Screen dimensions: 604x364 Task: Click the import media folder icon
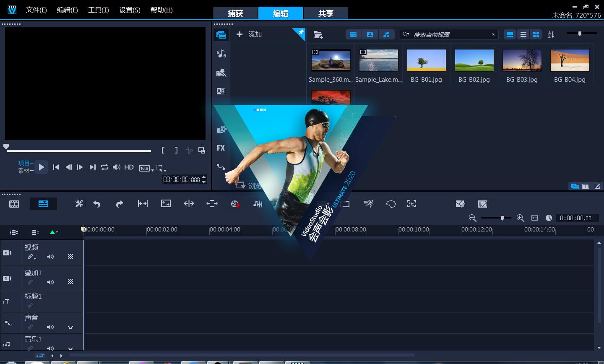[x=318, y=34]
